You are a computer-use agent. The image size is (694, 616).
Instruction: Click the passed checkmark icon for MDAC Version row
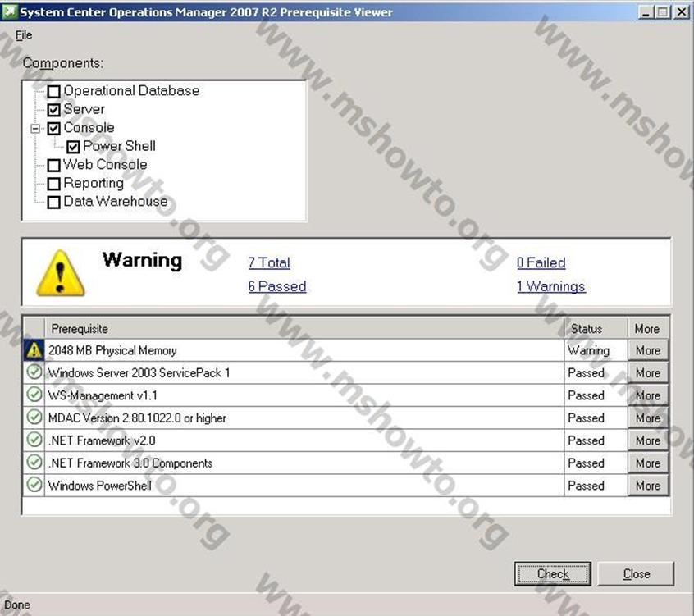tap(34, 417)
